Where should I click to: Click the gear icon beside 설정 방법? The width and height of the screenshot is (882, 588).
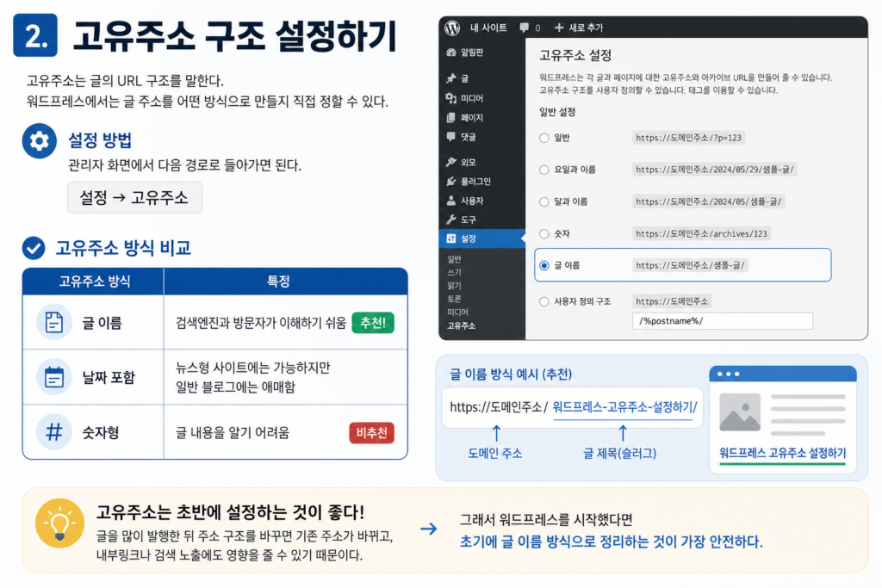click(40, 140)
